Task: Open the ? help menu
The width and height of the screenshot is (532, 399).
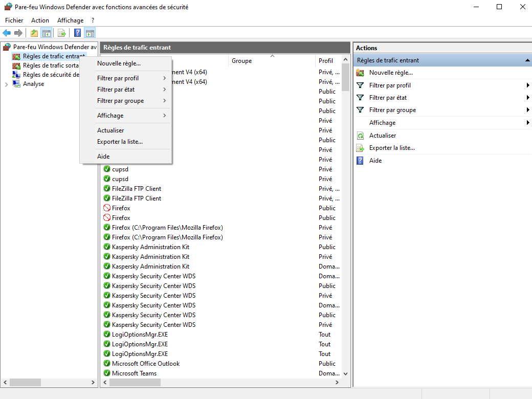Action: tap(93, 20)
